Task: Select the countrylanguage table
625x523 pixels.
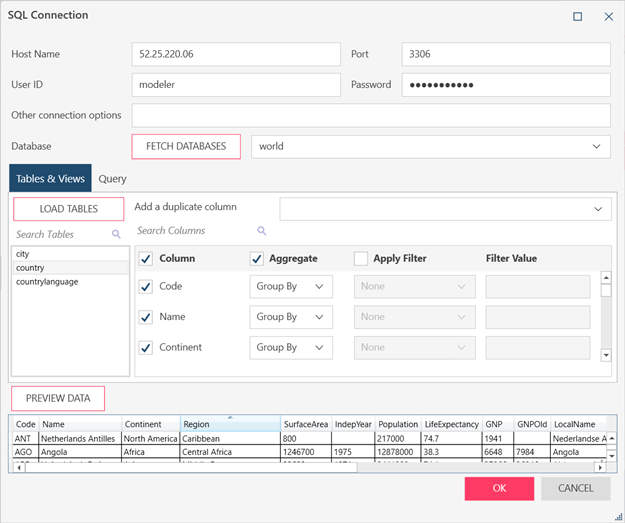Action: click(x=47, y=282)
